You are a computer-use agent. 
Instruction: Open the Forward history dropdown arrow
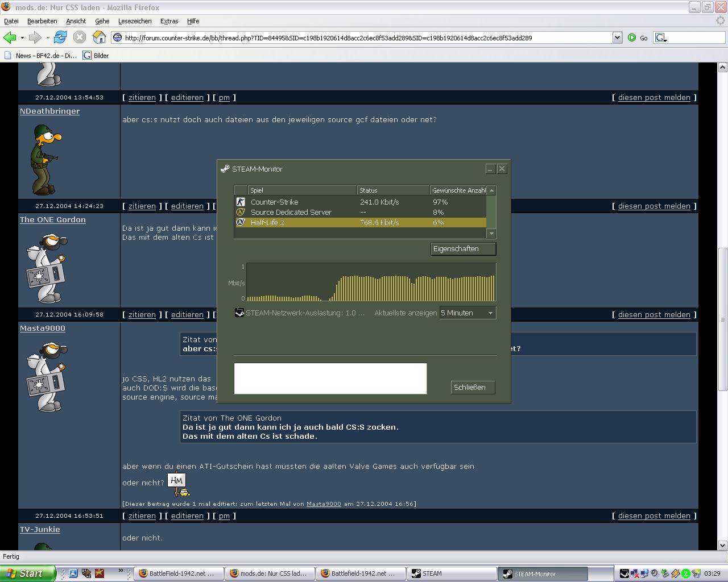pyautogui.click(x=48, y=38)
